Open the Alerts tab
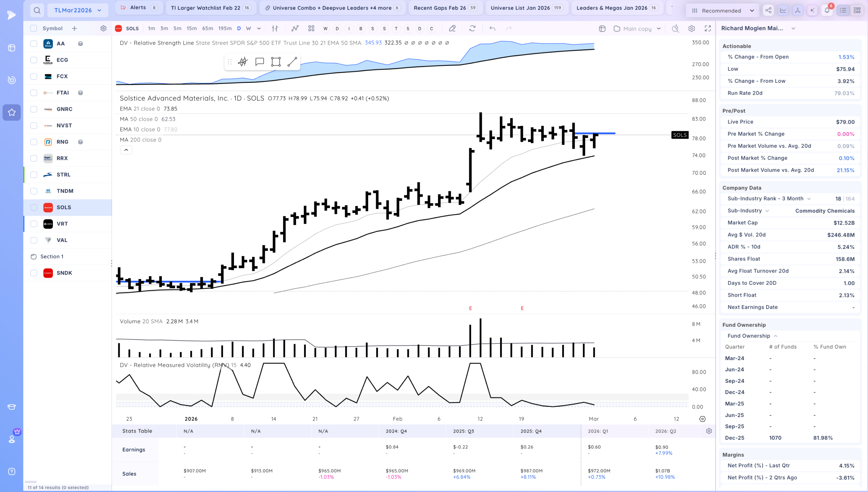 coord(139,7)
